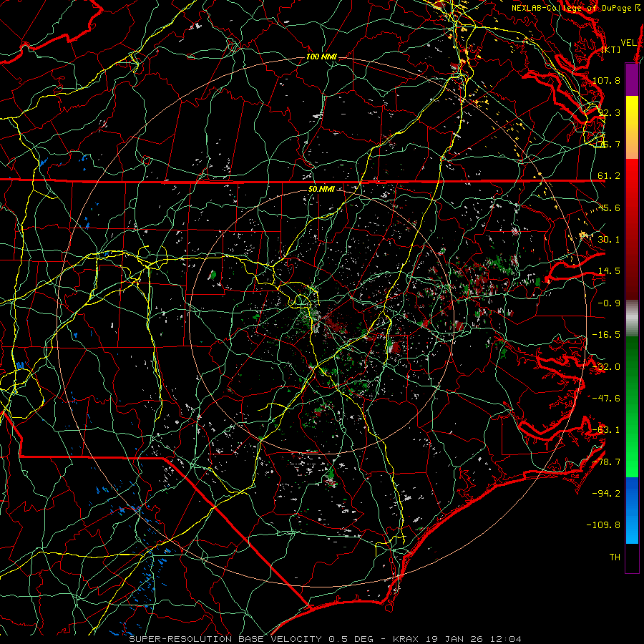Click the 100 NMI range ring label

tap(321, 57)
